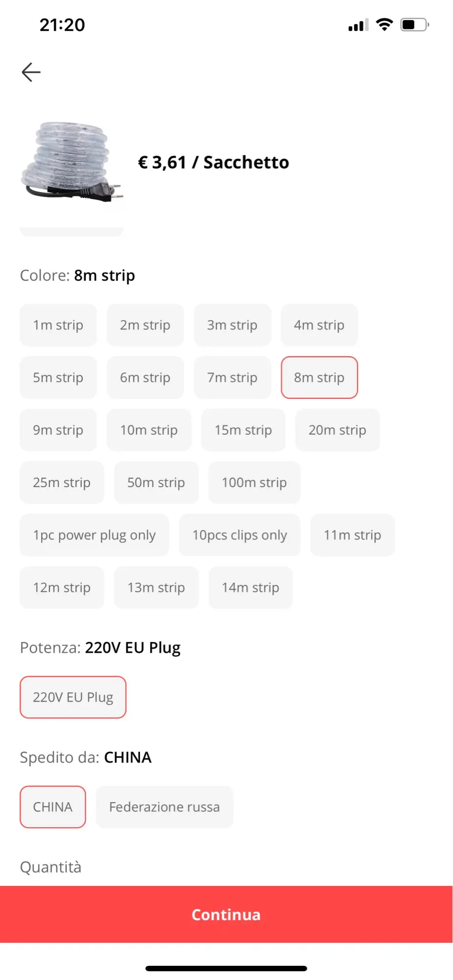Select the 6m strip option
Image resolution: width=453 pixels, height=980 pixels.
145,377
